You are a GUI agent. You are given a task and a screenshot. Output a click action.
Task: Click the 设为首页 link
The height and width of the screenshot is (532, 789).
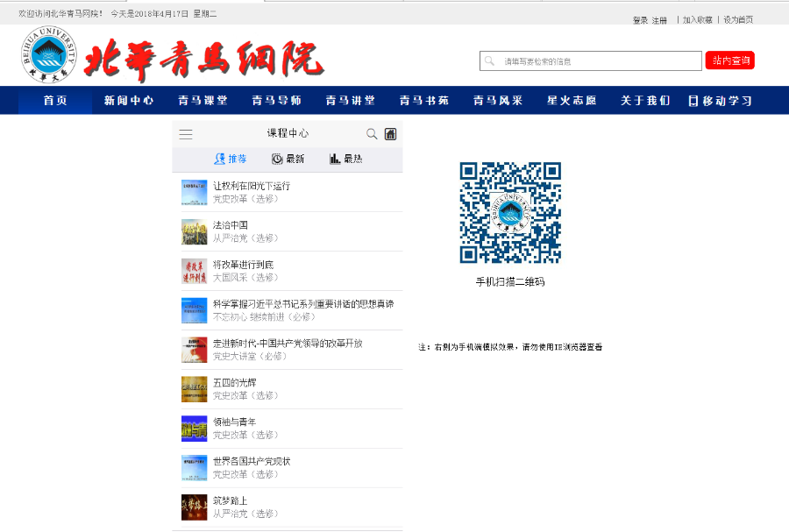tap(738, 20)
